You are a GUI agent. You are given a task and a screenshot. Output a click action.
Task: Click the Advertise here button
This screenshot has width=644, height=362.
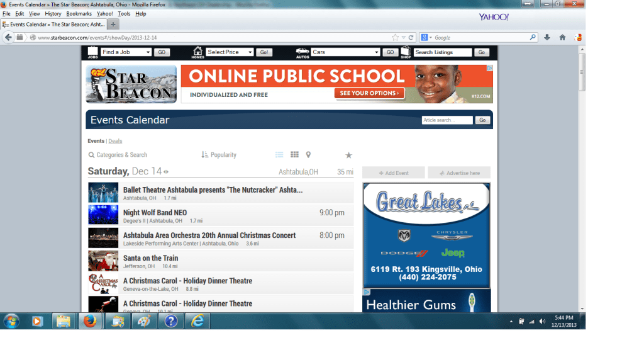(x=459, y=173)
